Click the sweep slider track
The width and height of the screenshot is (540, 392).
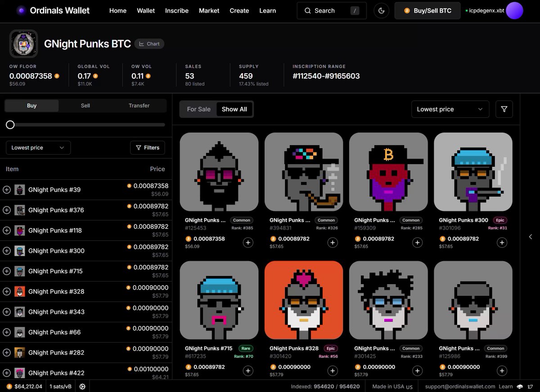(x=85, y=125)
